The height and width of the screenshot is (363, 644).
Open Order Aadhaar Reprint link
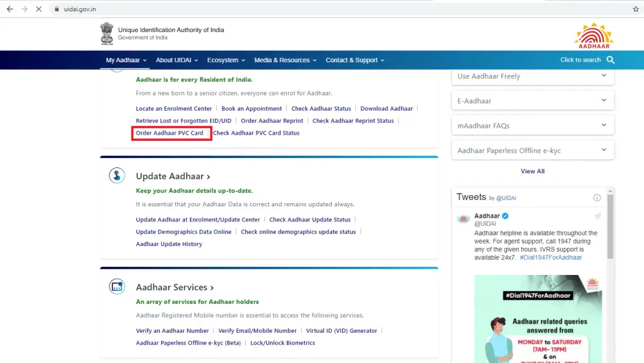[x=272, y=121]
